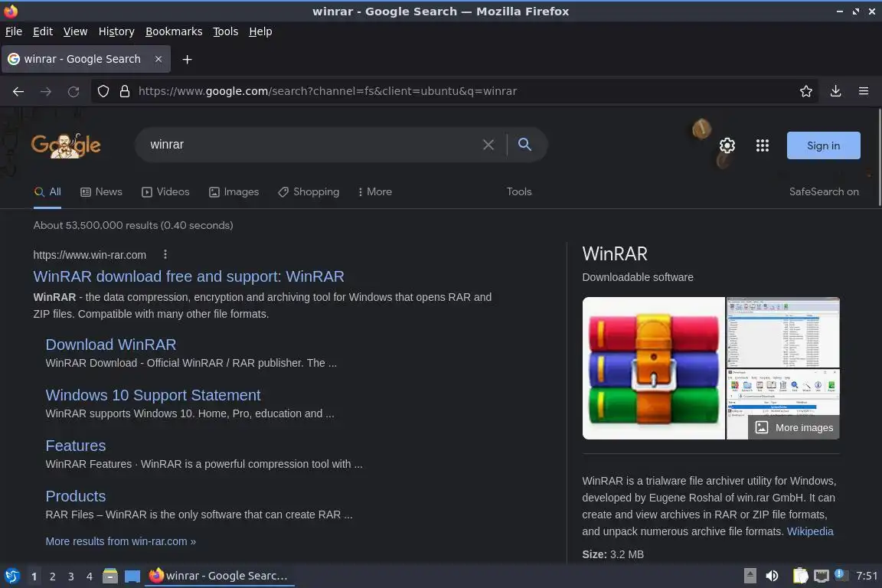
Task: Click More images in knowledge panel
Action: pos(794,428)
